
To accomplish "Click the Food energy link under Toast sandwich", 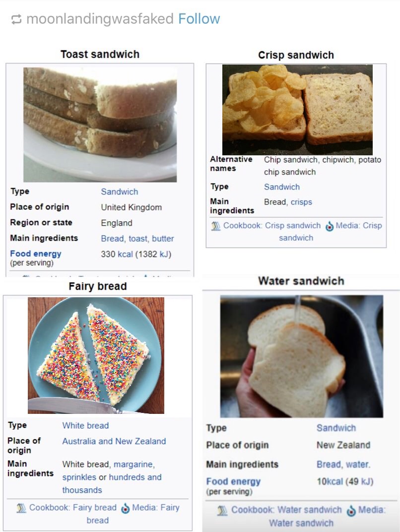I will point(36,254).
